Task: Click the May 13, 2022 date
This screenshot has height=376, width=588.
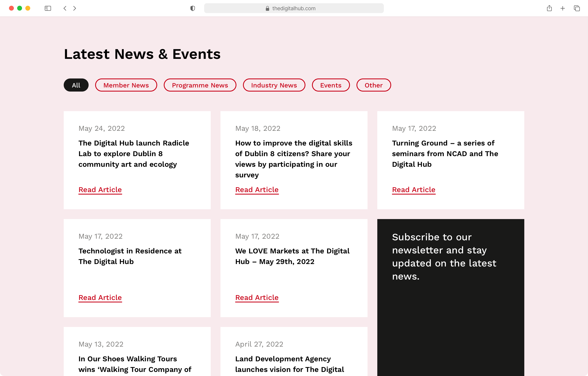Action: (101, 344)
